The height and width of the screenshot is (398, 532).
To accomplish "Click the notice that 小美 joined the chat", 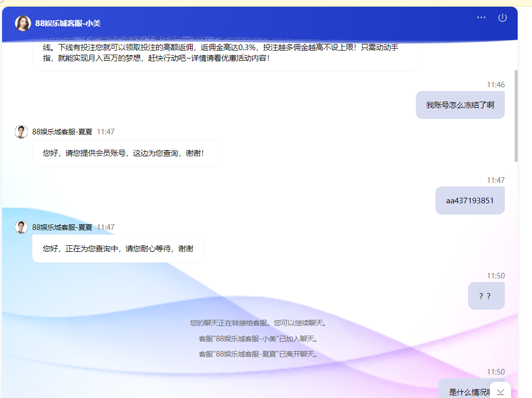I will point(258,338).
